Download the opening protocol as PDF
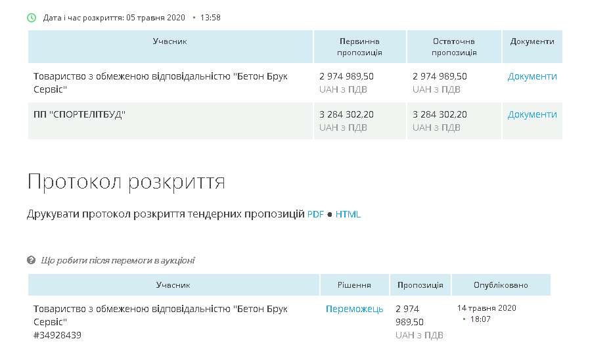The image size is (611, 364). click(x=315, y=214)
